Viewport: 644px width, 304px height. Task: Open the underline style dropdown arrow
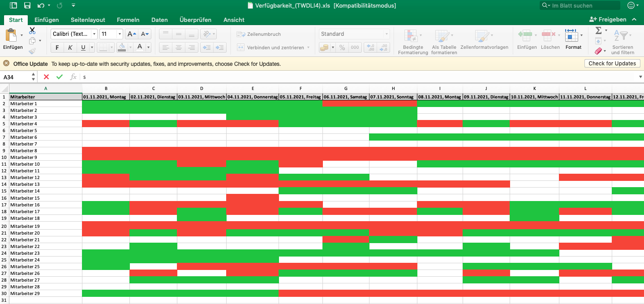(92, 47)
